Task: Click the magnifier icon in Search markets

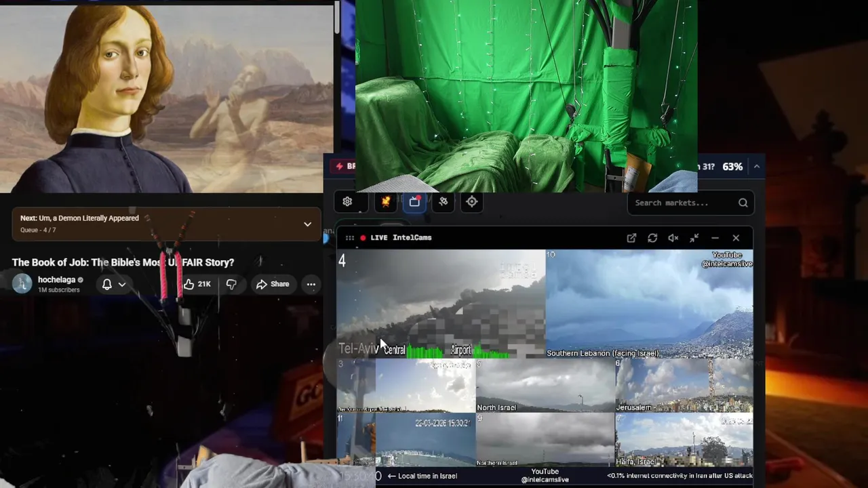Action: (x=743, y=203)
